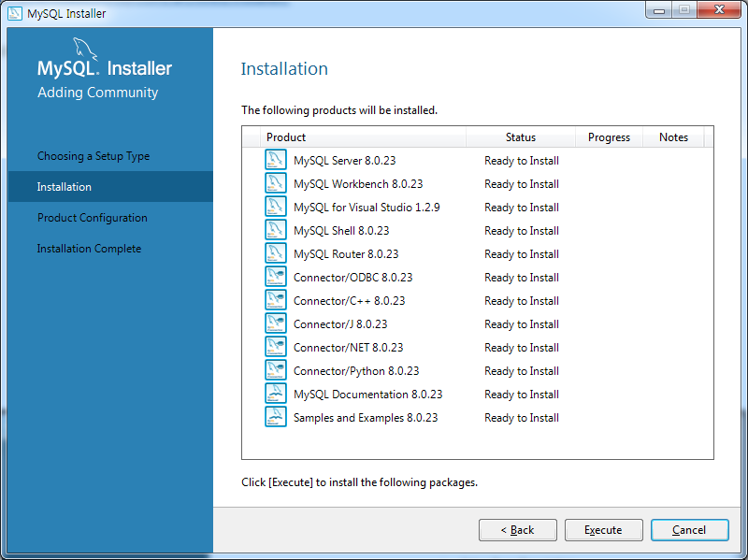Image resolution: width=748 pixels, height=560 pixels.
Task: Click the MySQL Installer title bar icon
Action: tap(15, 13)
